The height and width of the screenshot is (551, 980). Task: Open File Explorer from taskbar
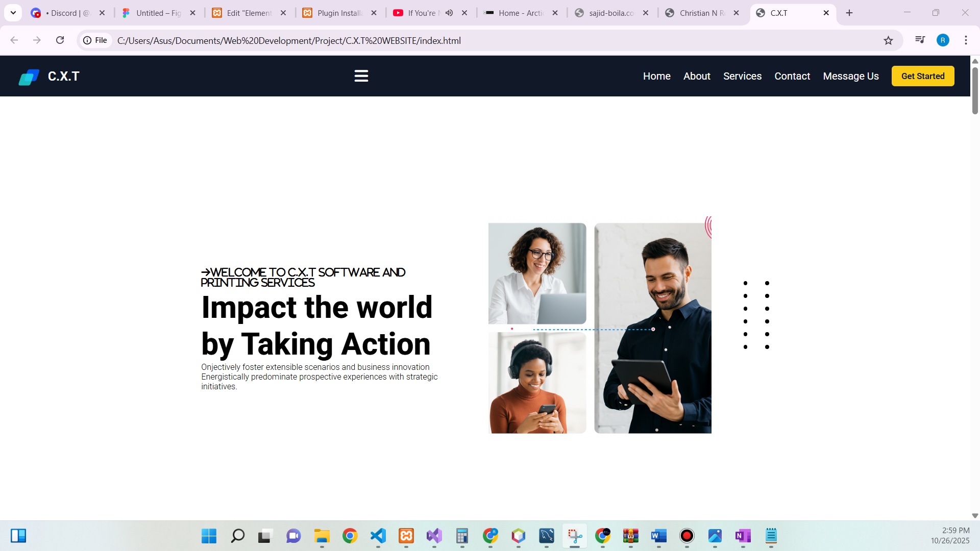pyautogui.click(x=322, y=536)
